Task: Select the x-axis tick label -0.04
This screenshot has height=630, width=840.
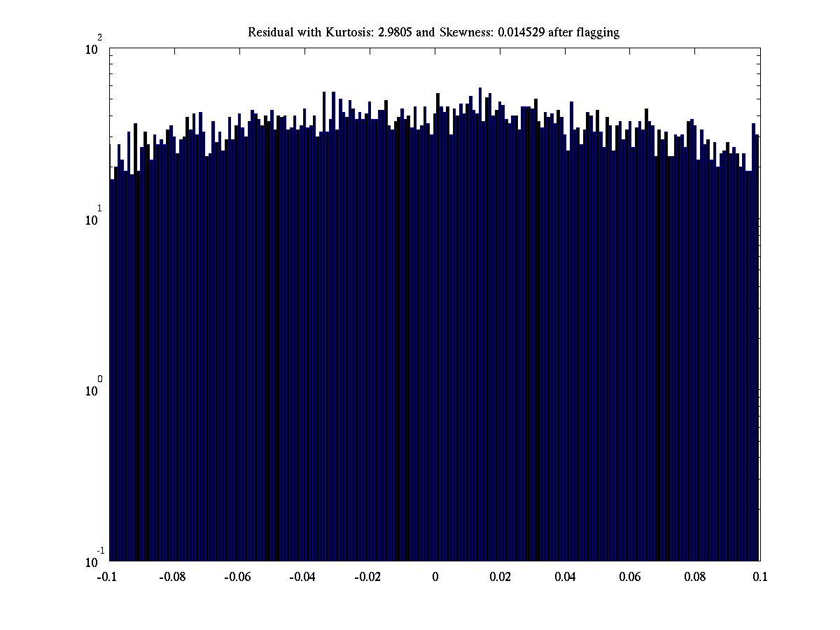Action: tap(302, 577)
